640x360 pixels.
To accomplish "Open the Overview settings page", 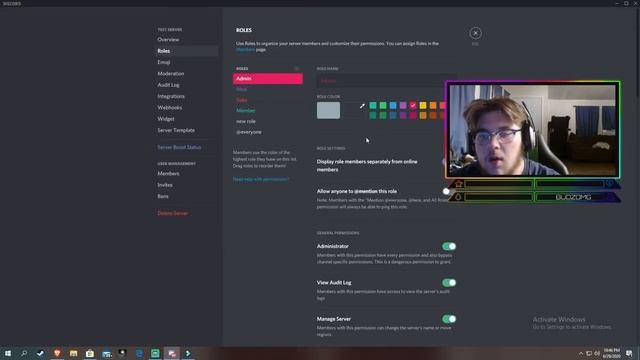I will coord(186,40).
